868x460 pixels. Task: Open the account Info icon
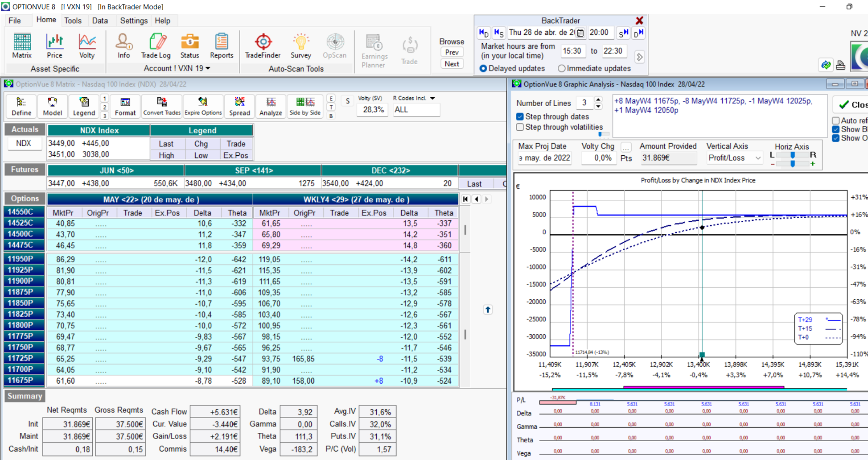coord(123,46)
